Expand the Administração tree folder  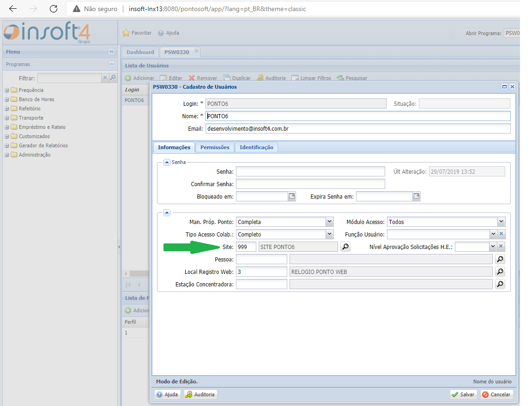7,155
